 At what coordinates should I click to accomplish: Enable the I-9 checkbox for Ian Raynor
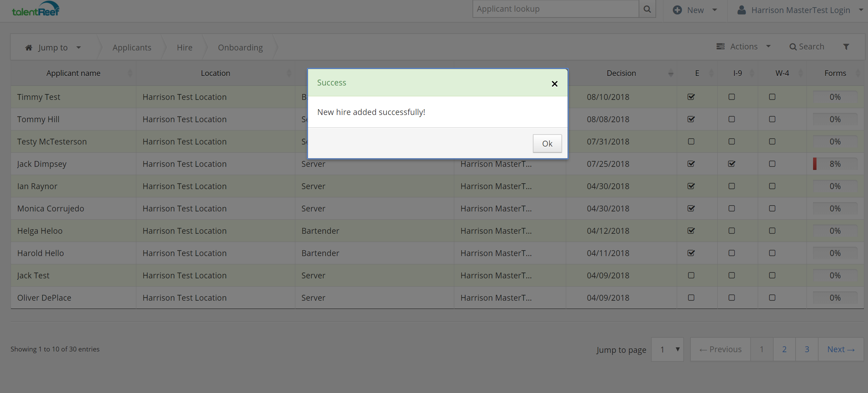(x=731, y=186)
